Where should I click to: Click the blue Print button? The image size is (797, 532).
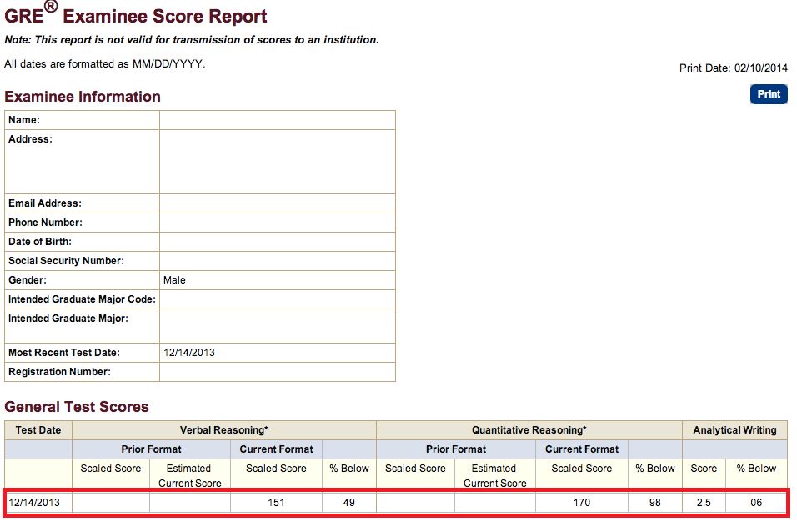click(769, 94)
